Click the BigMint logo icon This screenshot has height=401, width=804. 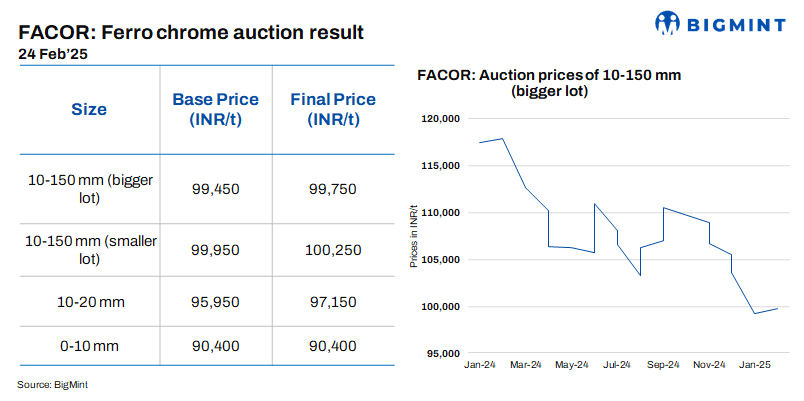coord(670,22)
